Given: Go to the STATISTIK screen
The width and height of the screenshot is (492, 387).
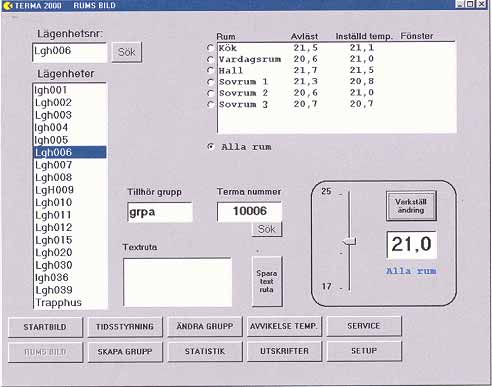Looking at the screenshot, I should pos(205,351).
